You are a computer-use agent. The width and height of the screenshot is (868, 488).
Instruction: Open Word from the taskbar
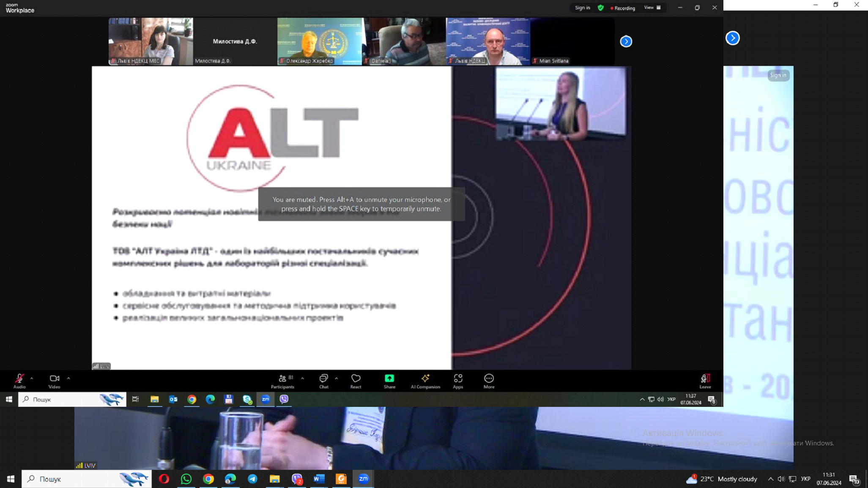click(x=319, y=479)
